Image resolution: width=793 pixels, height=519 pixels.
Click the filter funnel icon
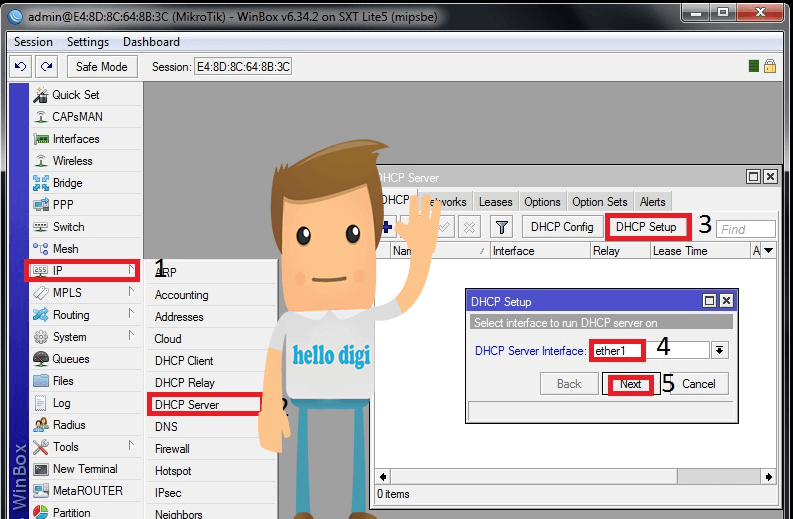coord(501,227)
